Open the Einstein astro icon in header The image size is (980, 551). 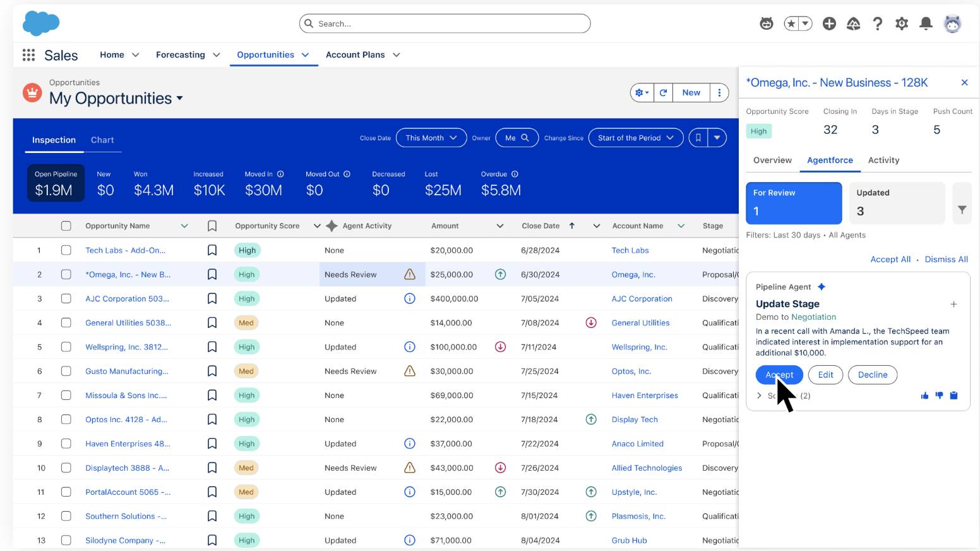(x=766, y=23)
